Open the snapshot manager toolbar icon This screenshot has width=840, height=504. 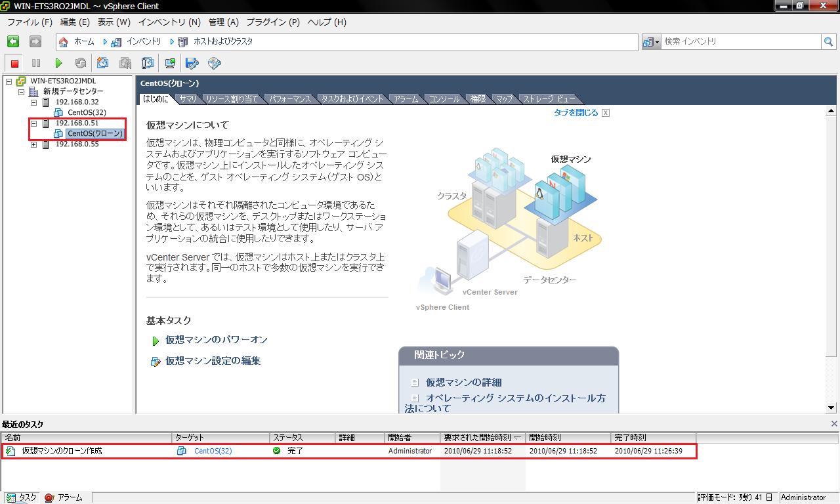148,64
